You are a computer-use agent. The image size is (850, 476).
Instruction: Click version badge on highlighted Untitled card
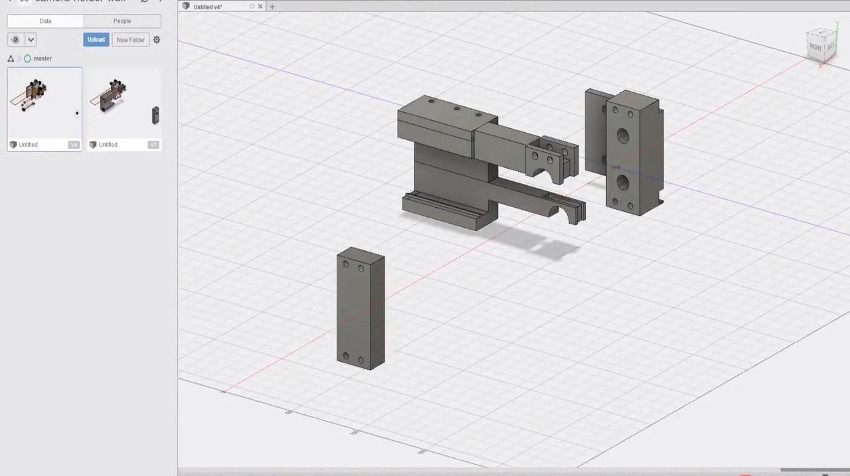click(x=74, y=145)
